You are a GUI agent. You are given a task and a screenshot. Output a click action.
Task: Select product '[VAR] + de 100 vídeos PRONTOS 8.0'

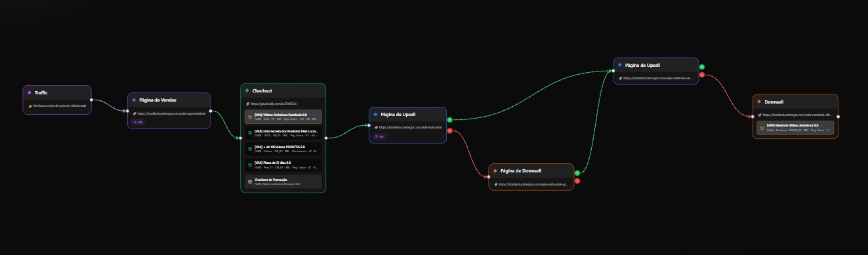coord(283,149)
